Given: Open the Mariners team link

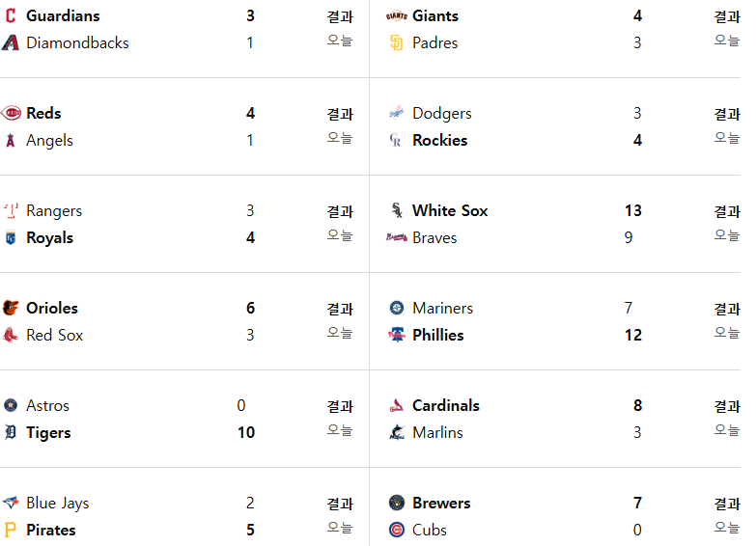Looking at the screenshot, I should [442, 308].
